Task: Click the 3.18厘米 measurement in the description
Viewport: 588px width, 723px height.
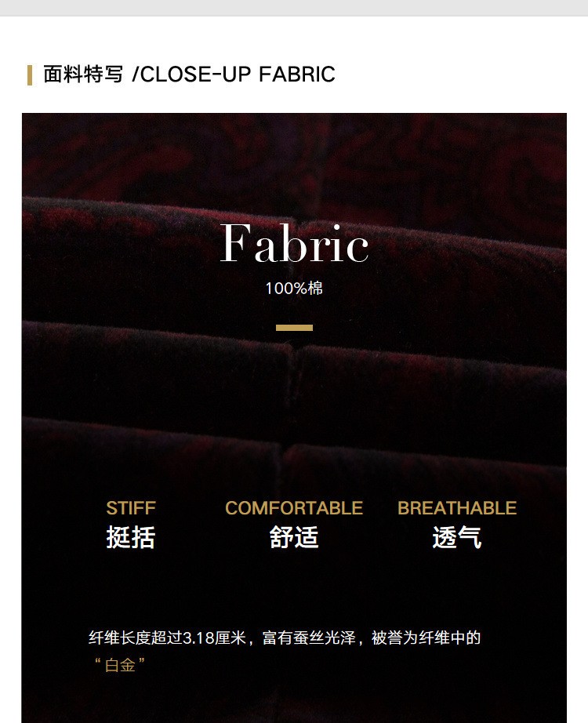Action: tap(215, 638)
